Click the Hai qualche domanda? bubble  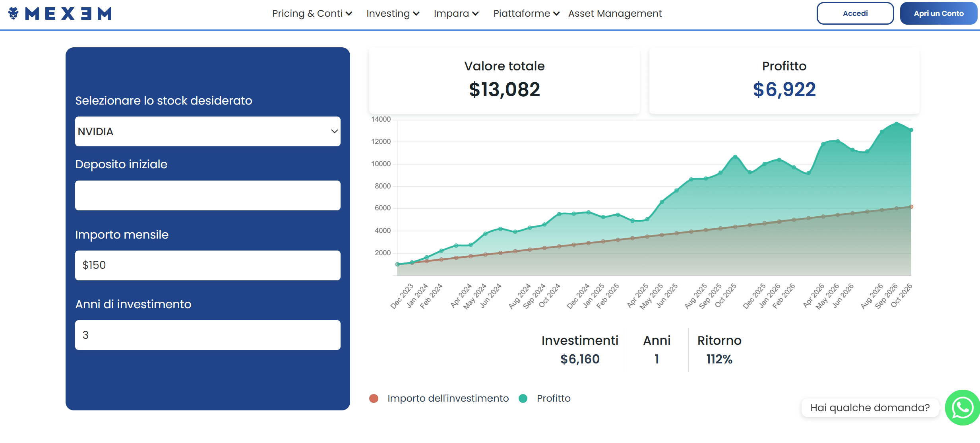(870, 408)
